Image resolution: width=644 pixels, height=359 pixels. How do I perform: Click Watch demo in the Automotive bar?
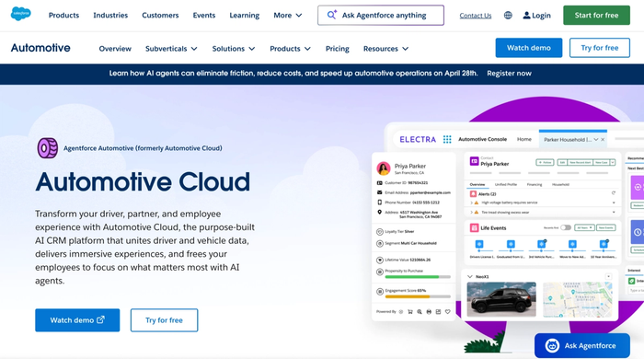(529, 48)
